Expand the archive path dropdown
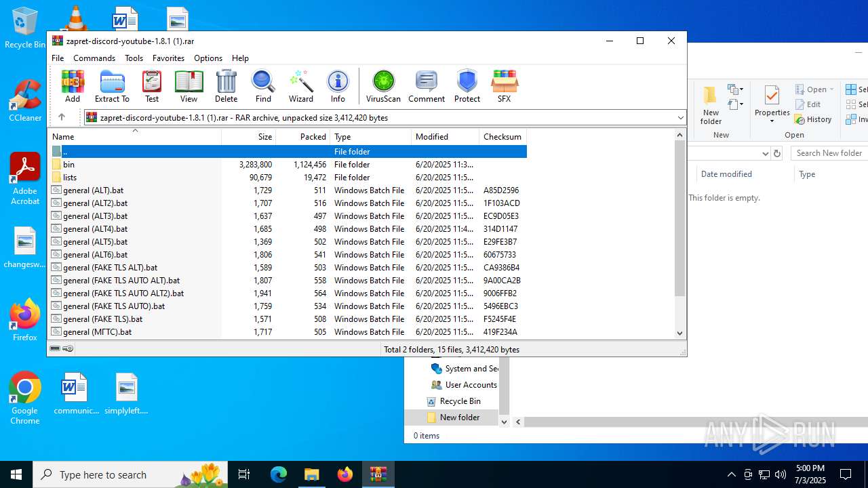The image size is (868, 488). (680, 118)
